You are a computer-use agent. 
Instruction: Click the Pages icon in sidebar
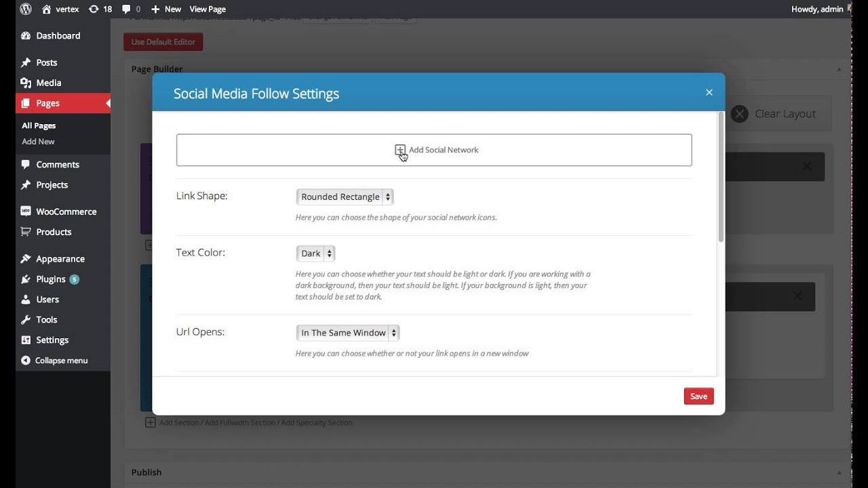click(26, 103)
